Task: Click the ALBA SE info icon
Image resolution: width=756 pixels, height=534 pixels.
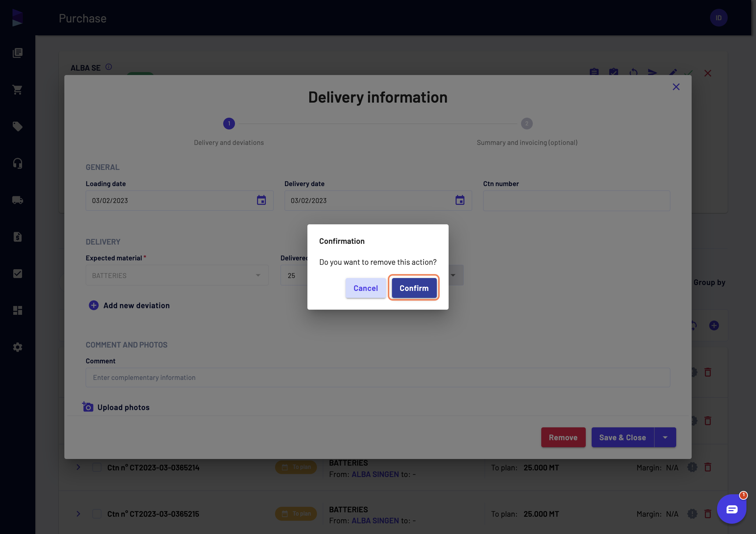Action: (108, 67)
